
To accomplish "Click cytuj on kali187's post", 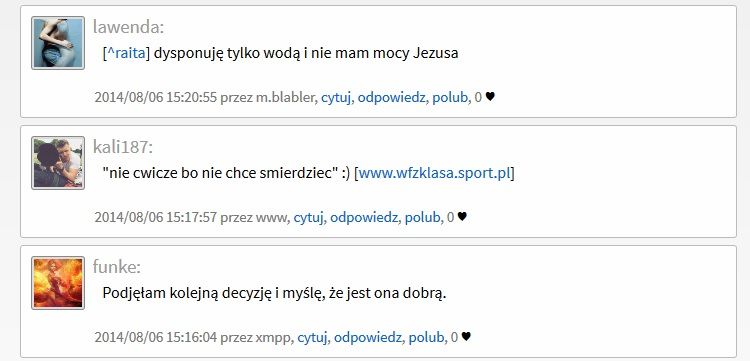I will pyautogui.click(x=309, y=218).
